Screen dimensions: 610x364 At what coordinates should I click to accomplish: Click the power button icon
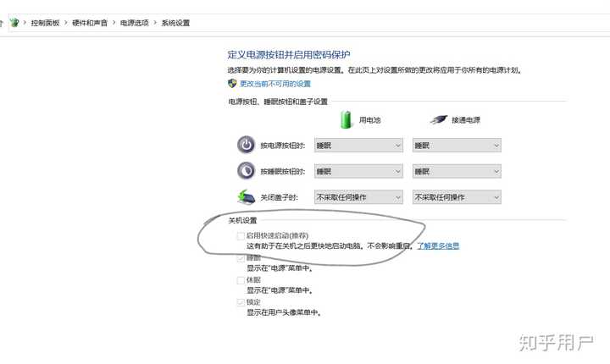point(247,145)
